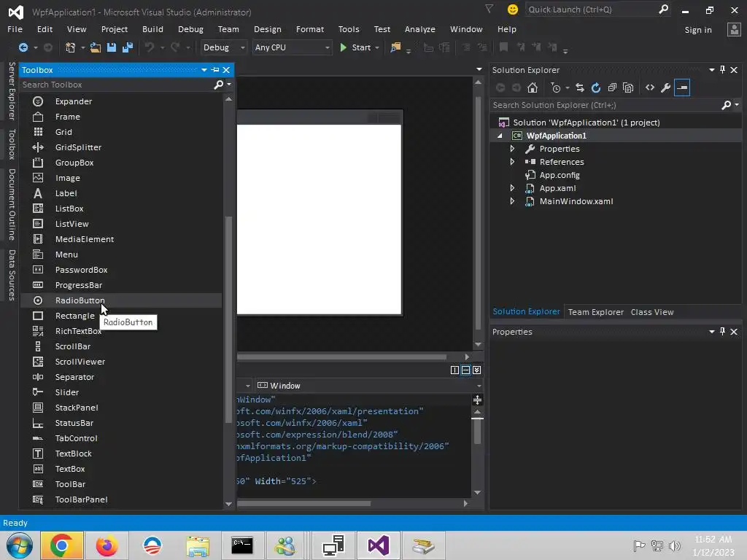Open the File menu
747x560 pixels.
click(x=15, y=29)
